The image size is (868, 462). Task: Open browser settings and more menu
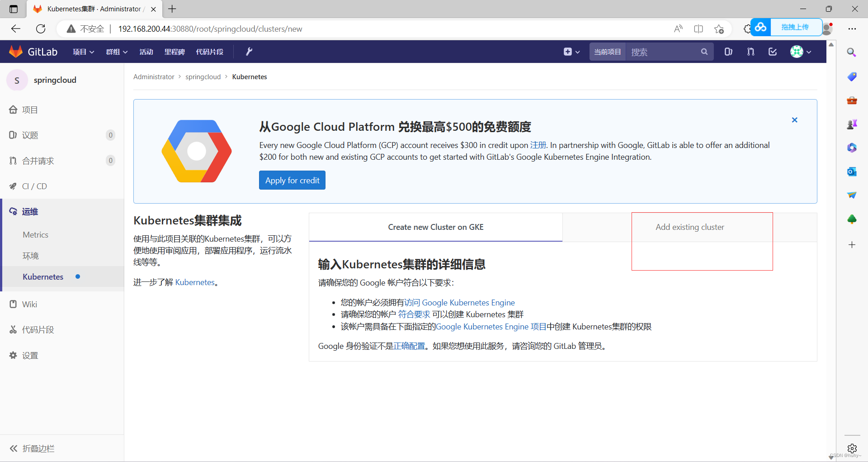tap(852, 29)
